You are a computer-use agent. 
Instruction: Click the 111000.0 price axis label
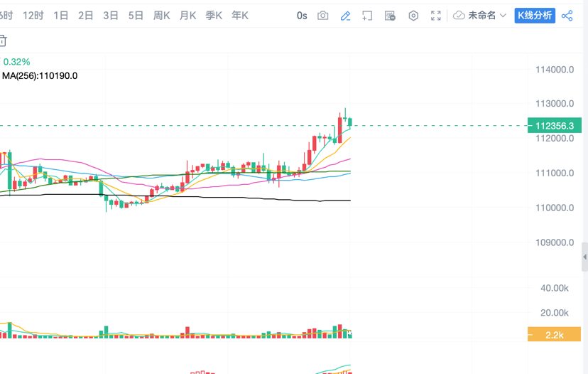pos(555,173)
